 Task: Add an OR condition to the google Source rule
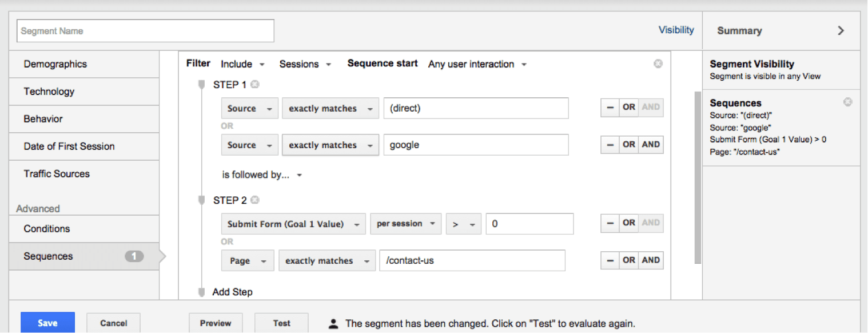coord(628,144)
